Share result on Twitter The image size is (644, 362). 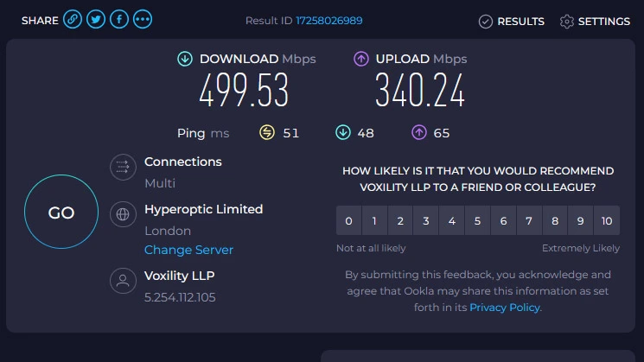click(x=96, y=20)
